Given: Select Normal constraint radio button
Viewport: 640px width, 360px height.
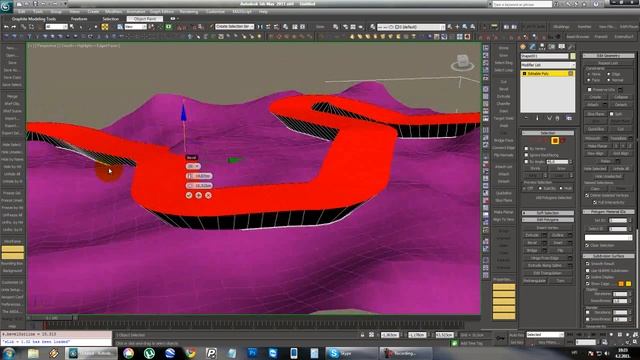Looking at the screenshot, I should [x=609, y=80].
